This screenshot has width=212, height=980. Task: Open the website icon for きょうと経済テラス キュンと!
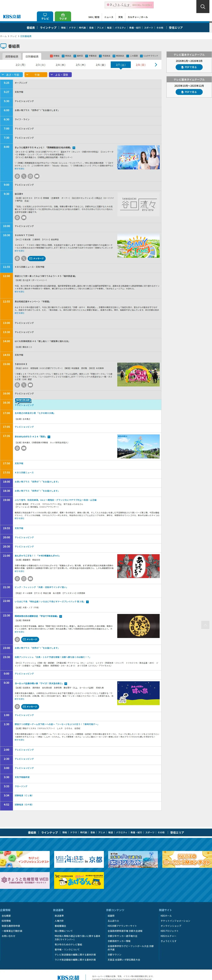[17, 176]
